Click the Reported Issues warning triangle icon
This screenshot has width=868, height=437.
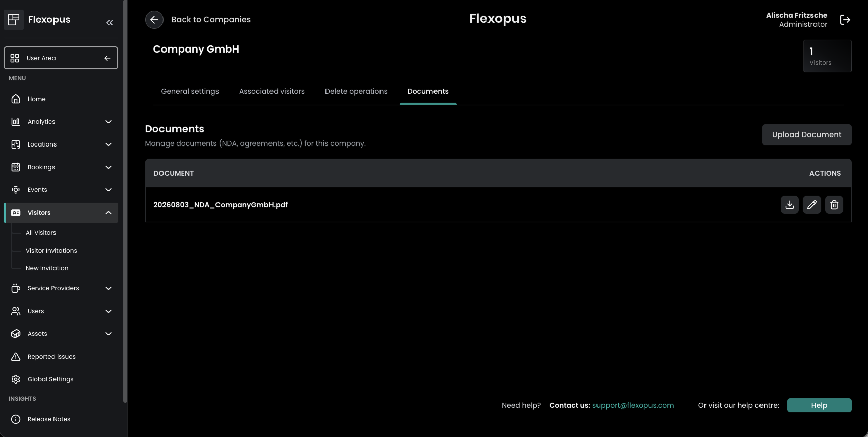[x=16, y=357]
